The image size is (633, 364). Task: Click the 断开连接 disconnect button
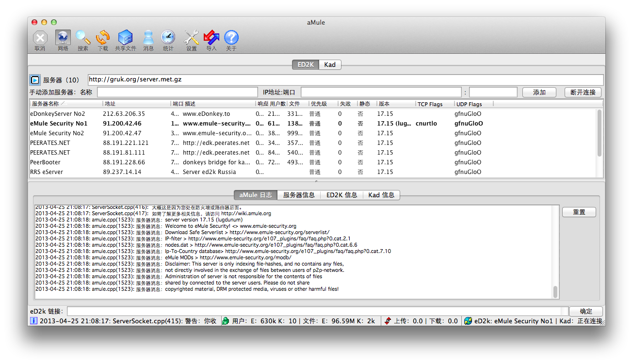(583, 92)
